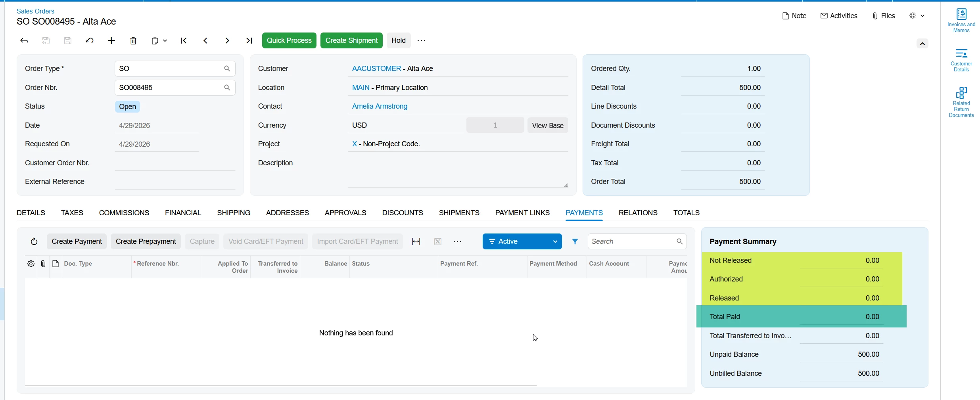Click the undo cancel icon
This screenshot has width=980, height=400.
point(90,40)
